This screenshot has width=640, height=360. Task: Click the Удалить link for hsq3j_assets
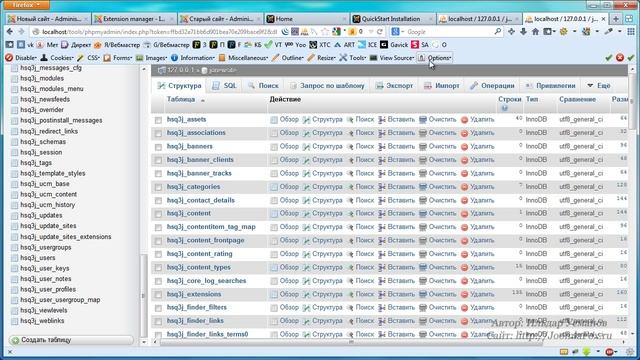(482, 120)
